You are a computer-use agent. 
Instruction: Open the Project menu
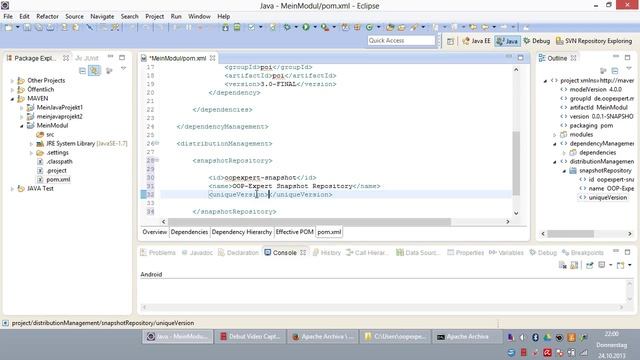coord(155,16)
